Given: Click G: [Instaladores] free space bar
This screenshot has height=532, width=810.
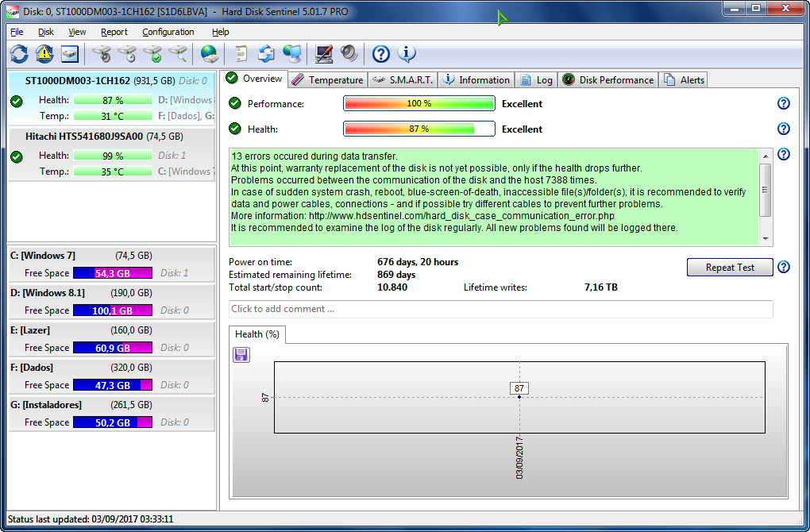Looking at the screenshot, I should tap(113, 422).
